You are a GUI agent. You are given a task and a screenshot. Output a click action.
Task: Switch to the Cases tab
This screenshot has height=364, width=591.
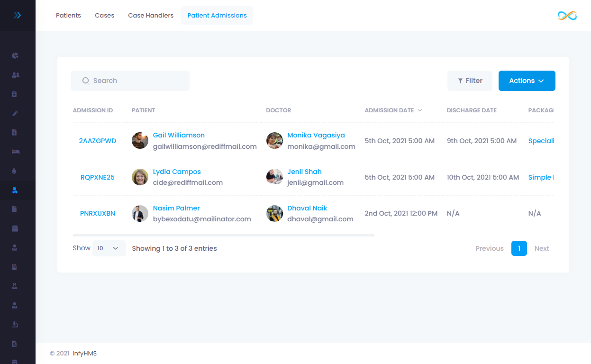tap(104, 15)
